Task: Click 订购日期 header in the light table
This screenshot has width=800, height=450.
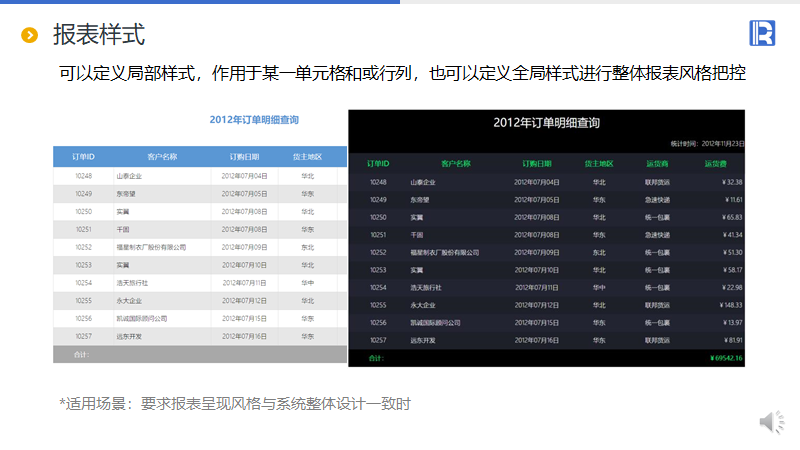Action: pyautogui.click(x=244, y=157)
